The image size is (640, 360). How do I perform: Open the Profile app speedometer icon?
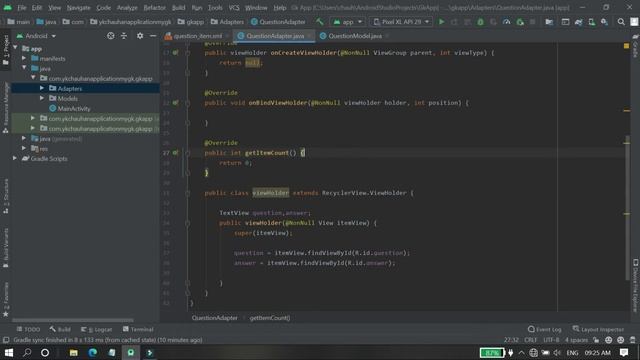[x=507, y=22]
